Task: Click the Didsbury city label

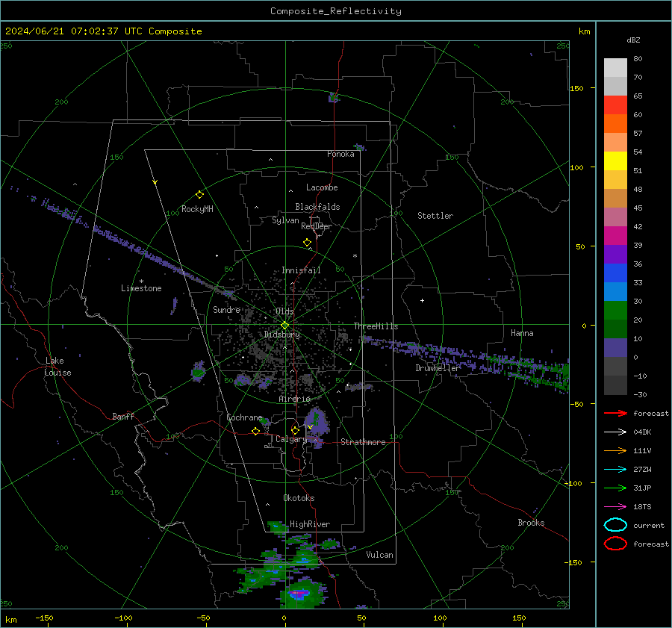Action: tap(281, 335)
